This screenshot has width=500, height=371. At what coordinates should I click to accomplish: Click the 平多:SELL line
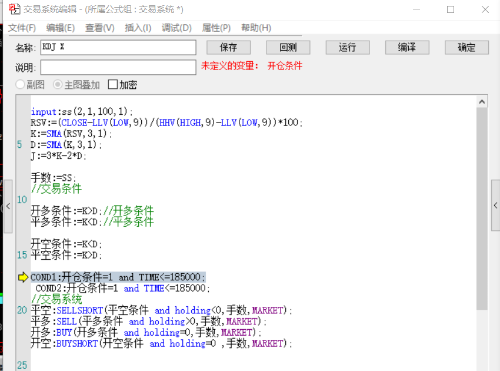click(x=149, y=321)
